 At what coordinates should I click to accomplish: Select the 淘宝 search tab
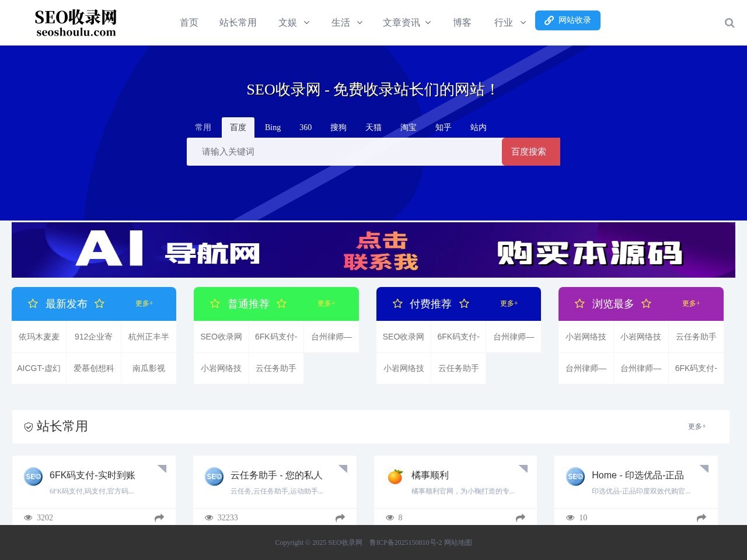(x=409, y=127)
